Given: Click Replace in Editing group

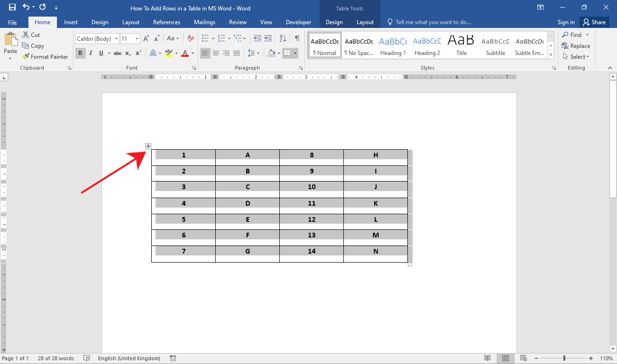Looking at the screenshot, I should pyautogui.click(x=576, y=46).
